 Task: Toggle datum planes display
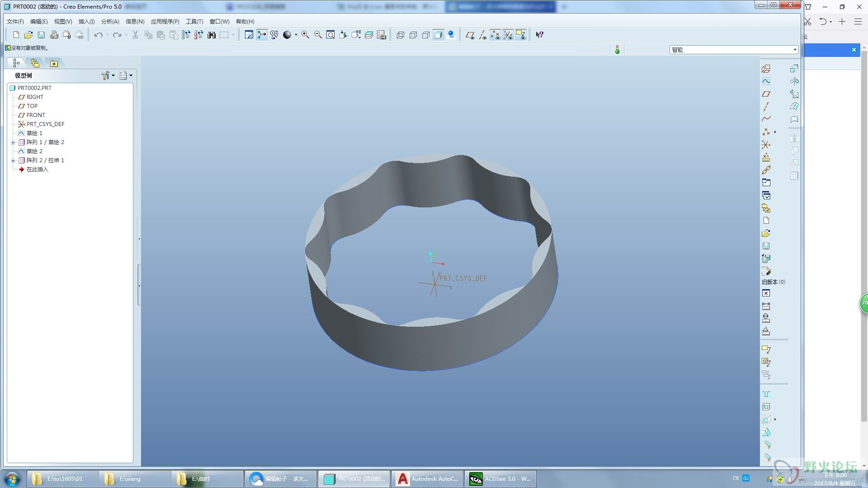[x=470, y=35]
